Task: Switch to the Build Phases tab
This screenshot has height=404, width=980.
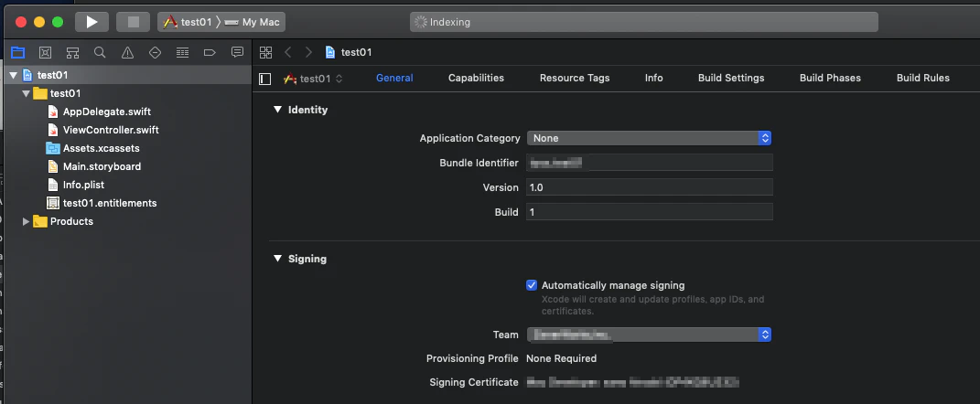Action: pos(830,78)
